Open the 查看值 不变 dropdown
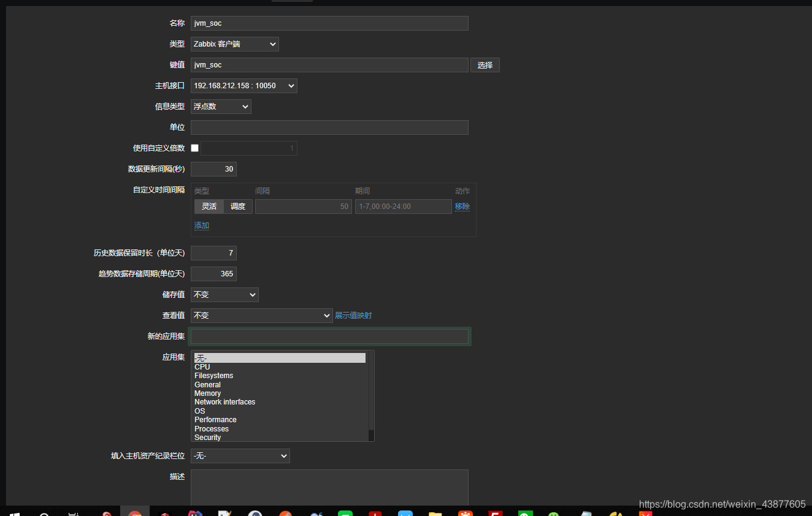812x516 pixels. (x=262, y=316)
